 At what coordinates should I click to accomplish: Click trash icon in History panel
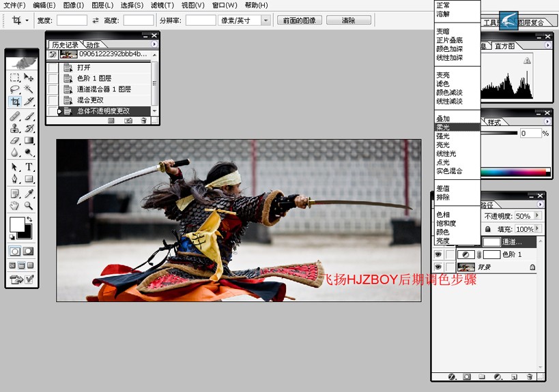(x=143, y=121)
